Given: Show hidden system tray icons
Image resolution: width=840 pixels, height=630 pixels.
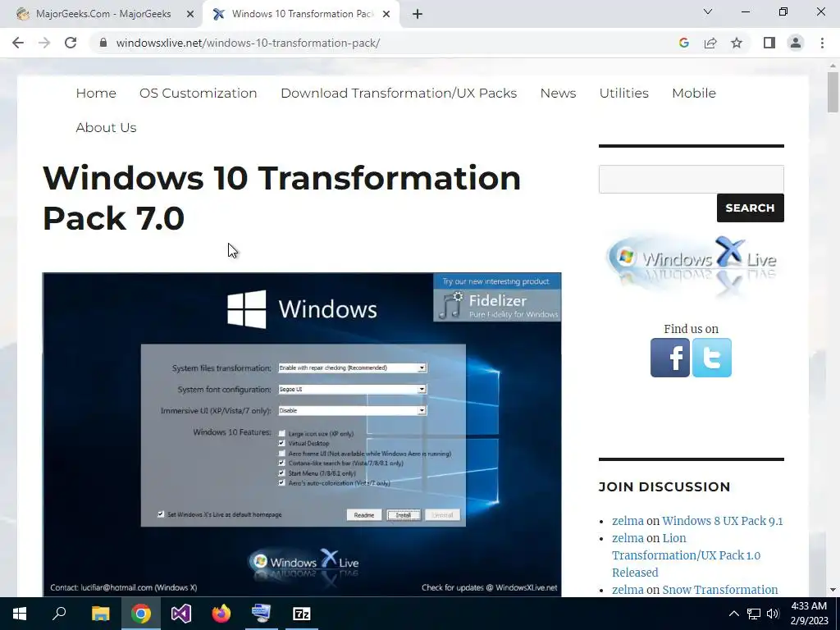Looking at the screenshot, I should coord(734,614).
